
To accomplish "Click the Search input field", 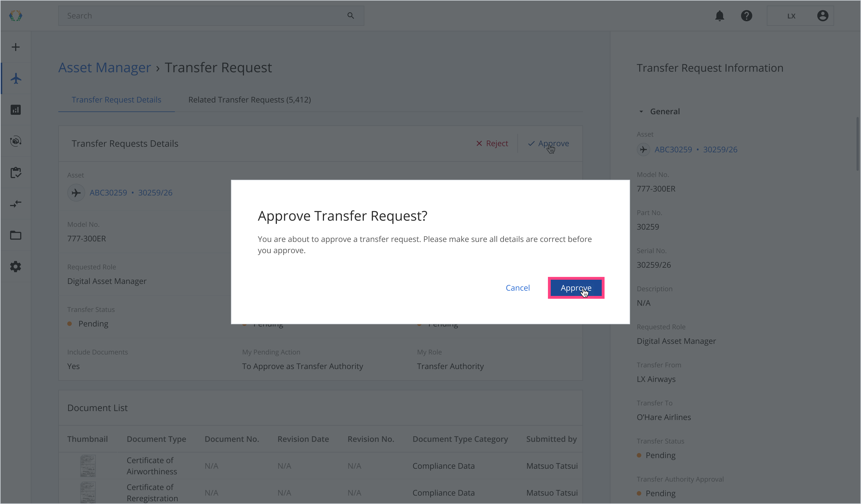I will (x=211, y=16).
